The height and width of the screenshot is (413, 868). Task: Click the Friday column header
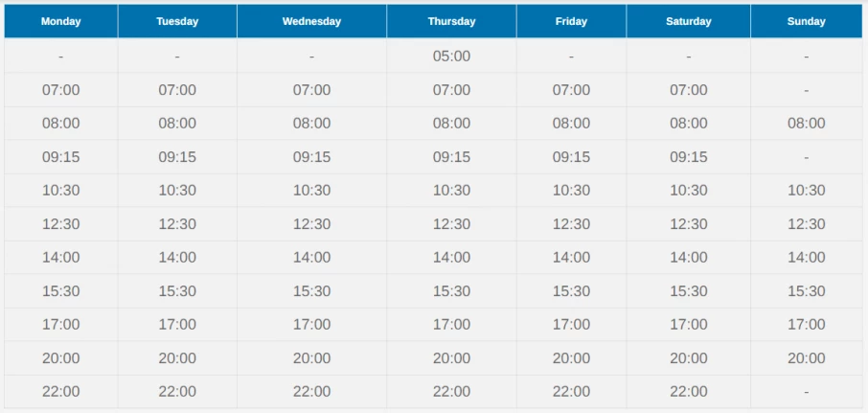[571, 22]
